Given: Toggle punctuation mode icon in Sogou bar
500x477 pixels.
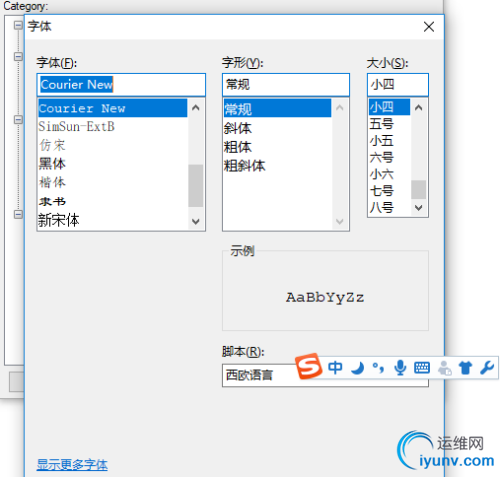Looking at the screenshot, I should pos(378,368).
